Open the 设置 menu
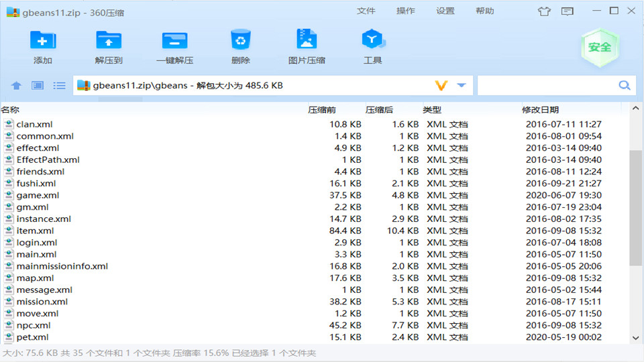 point(445,11)
